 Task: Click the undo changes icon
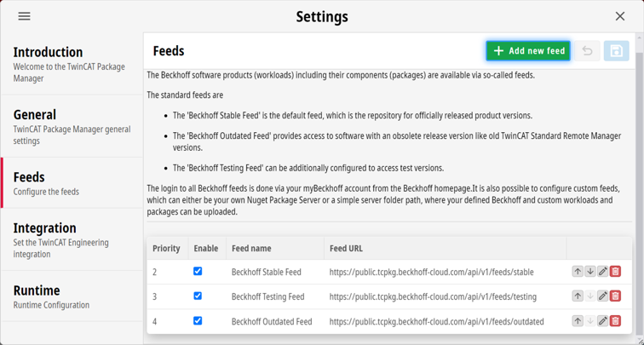587,51
